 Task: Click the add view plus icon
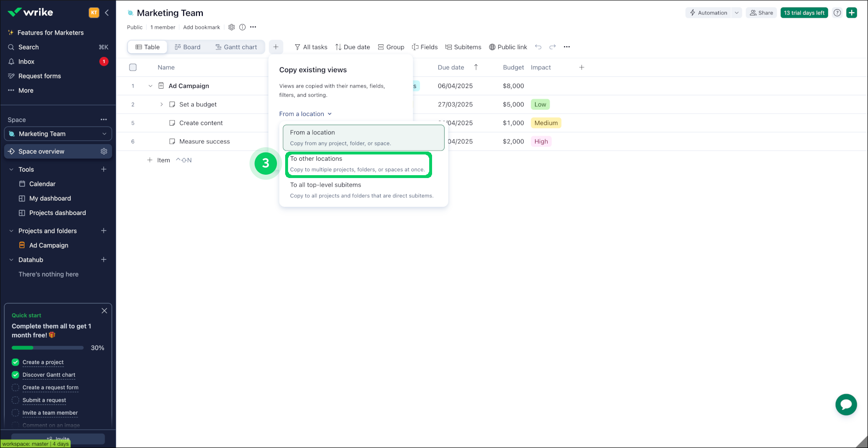click(276, 47)
